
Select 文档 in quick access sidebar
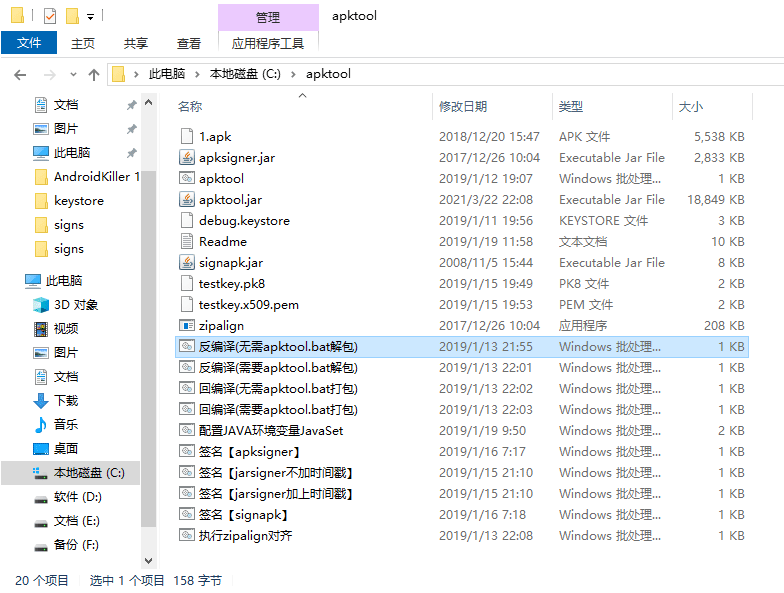[x=66, y=104]
